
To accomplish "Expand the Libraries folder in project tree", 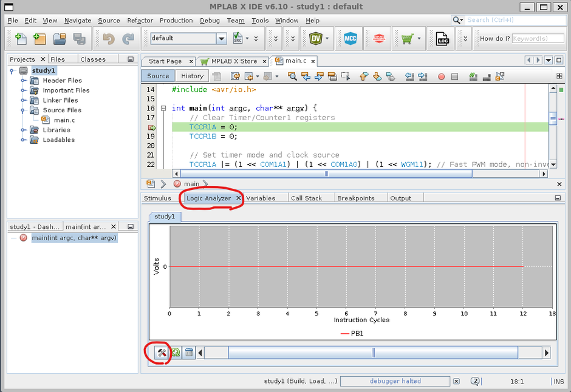I will [x=24, y=130].
